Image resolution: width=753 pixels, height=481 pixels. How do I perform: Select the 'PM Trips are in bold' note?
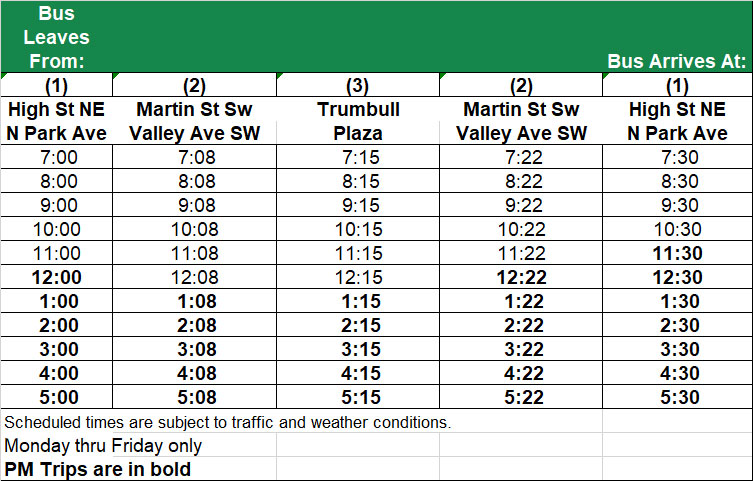click(97, 469)
